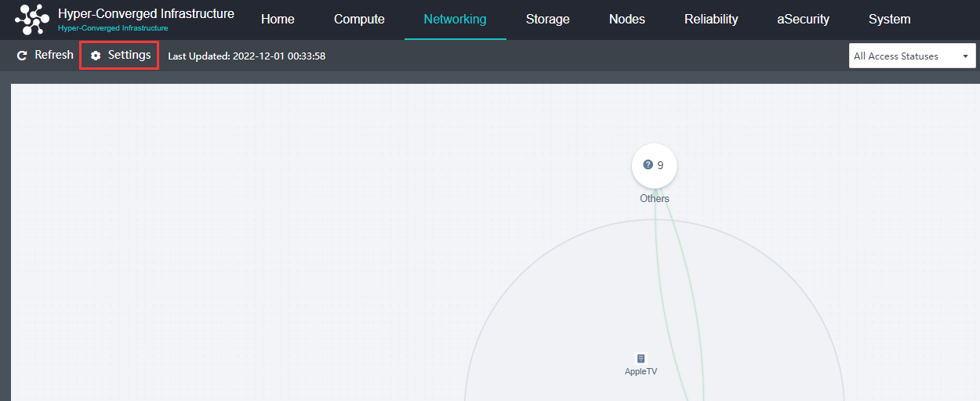Select the Networking tab
This screenshot has height=401, width=980.
455,20
